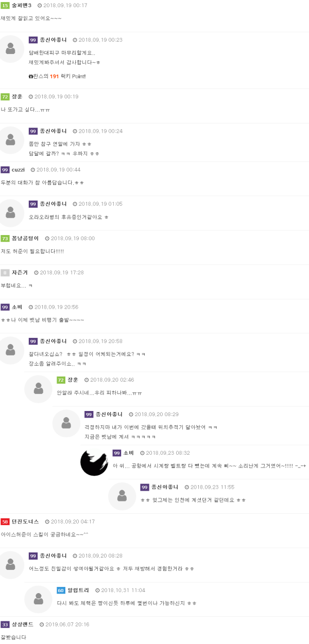Open the black profile picture of 소비
Image resolution: width=309 pixels, height=644 pixels.
pyautogui.click(x=94, y=462)
